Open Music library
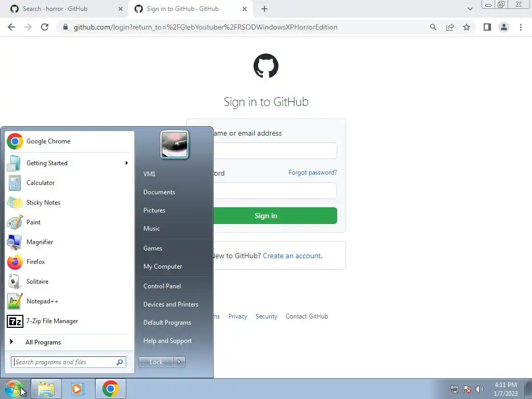This screenshot has width=532, height=399. click(x=152, y=229)
